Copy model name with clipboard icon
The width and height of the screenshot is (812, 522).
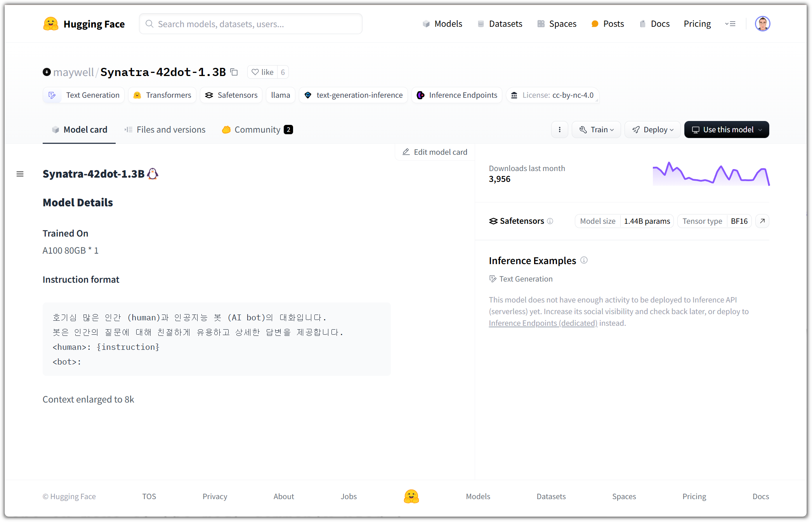[x=234, y=72]
